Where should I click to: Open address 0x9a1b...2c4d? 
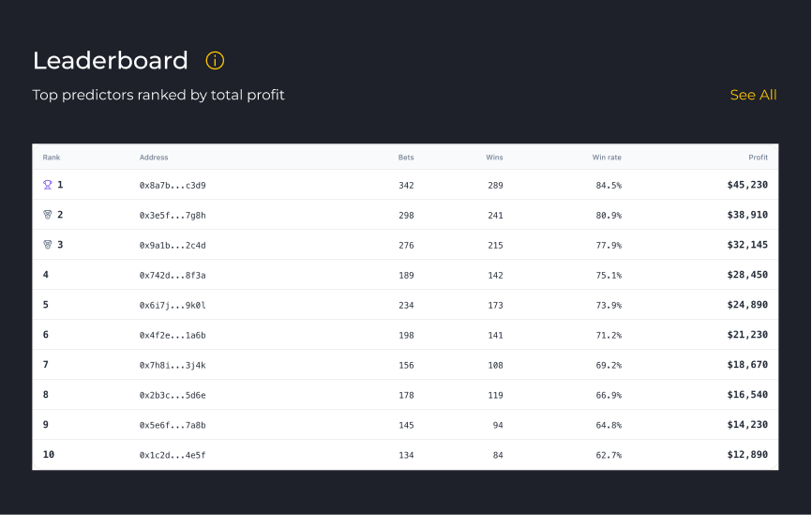coord(173,246)
